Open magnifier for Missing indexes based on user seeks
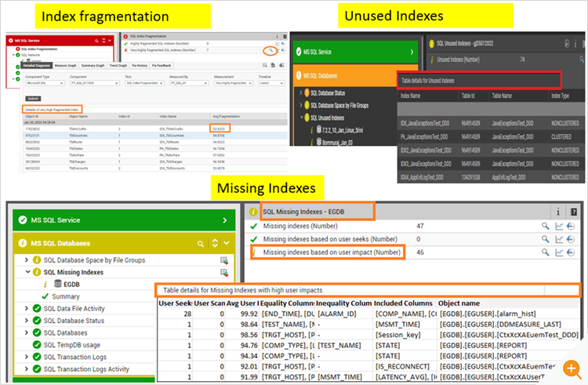Image resolution: width=588 pixels, height=385 pixels. click(x=545, y=239)
